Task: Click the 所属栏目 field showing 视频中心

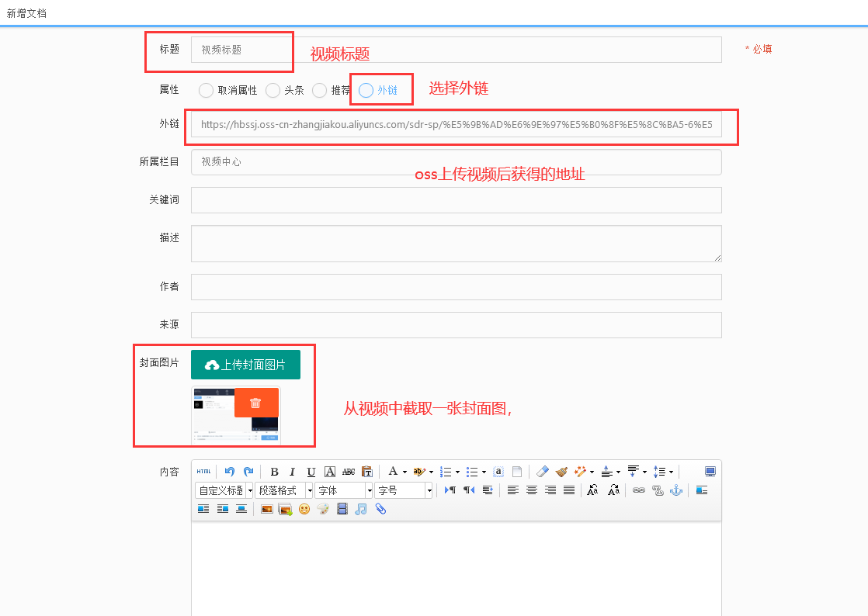Action: 457,162
